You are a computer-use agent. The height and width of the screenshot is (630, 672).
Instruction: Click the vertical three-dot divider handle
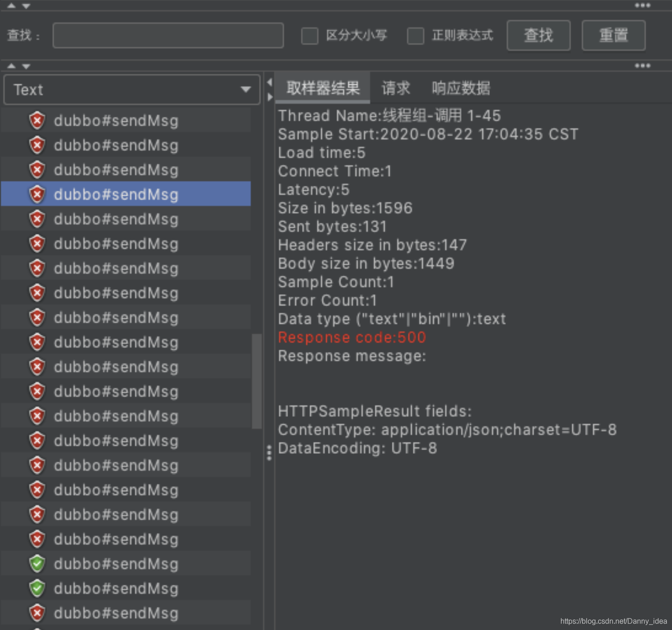pyautogui.click(x=269, y=452)
